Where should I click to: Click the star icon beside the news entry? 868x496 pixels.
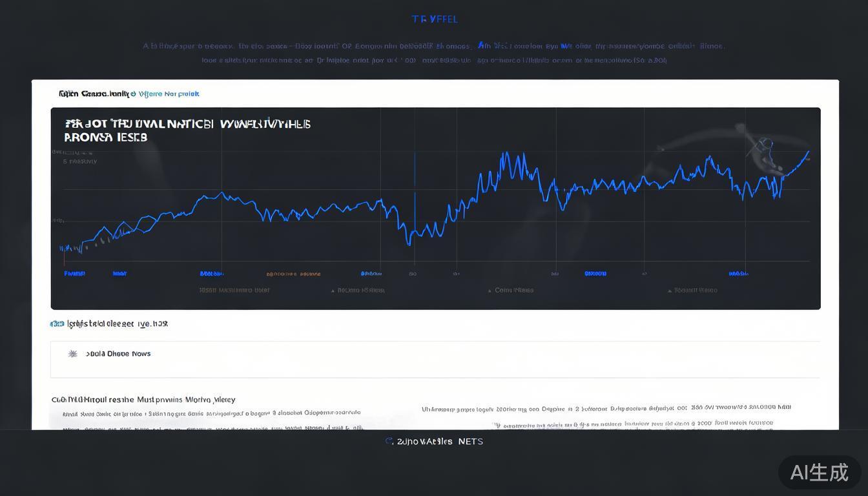(x=72, y=353)
